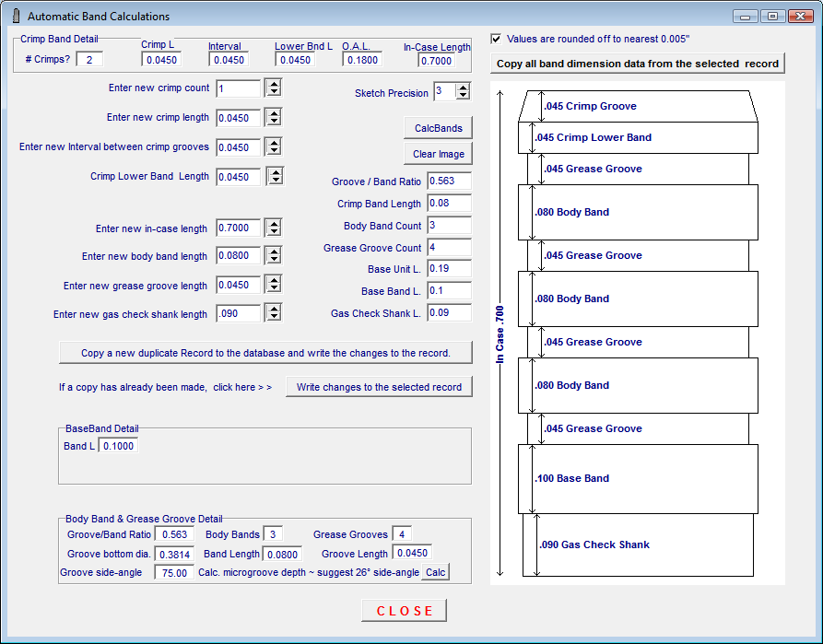This screenshot has width=823, height=644.
Task: Increase the new in-case length spinner
Action: coord(274,223)
